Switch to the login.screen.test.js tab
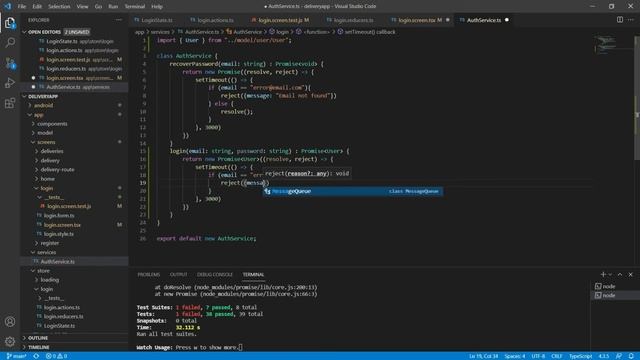The width and height of the screenshot is (640, 360). pos(280,20)
